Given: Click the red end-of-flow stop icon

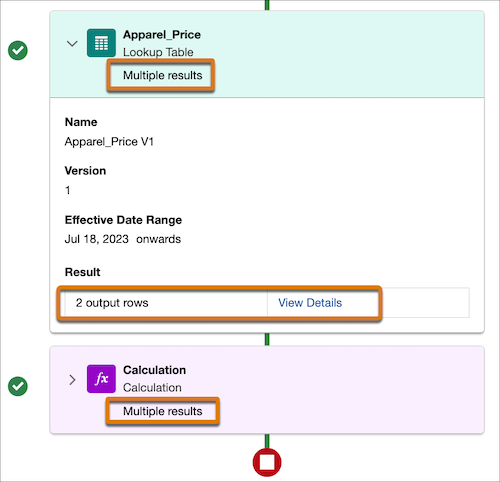Looking at the screenshot, I should click(x=267, y=462).
